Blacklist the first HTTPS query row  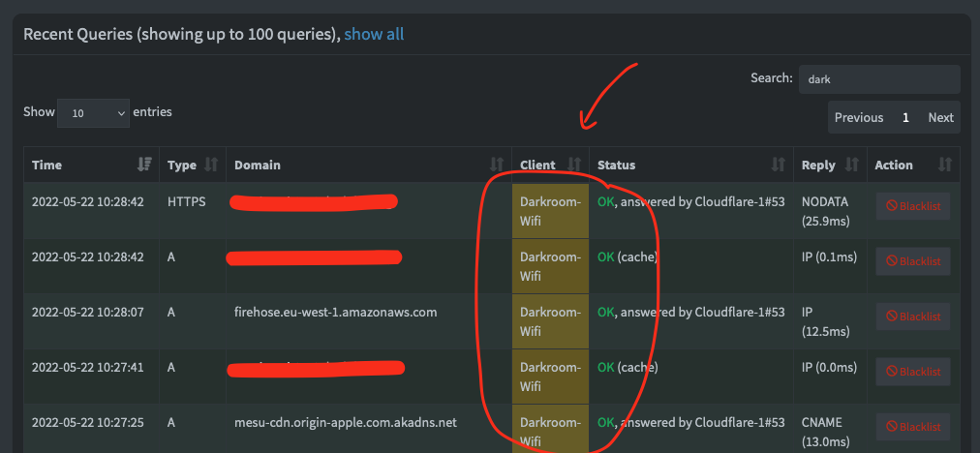(x=912, y=206)
